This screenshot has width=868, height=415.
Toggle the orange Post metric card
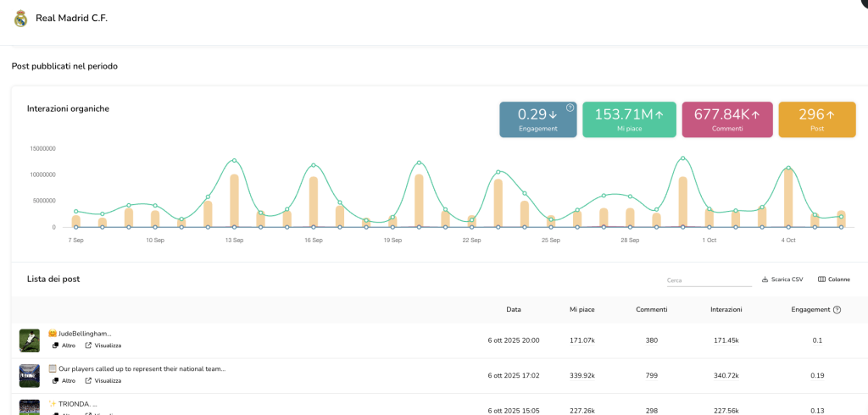coord(816,119)
